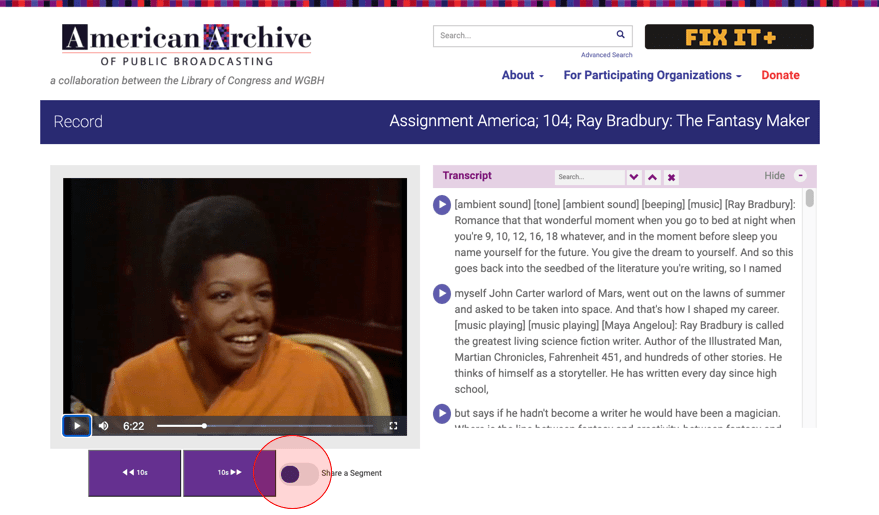Screen dimensions: 879x515
Task: Play the first transcript segment
Action: tap(441, 205)
